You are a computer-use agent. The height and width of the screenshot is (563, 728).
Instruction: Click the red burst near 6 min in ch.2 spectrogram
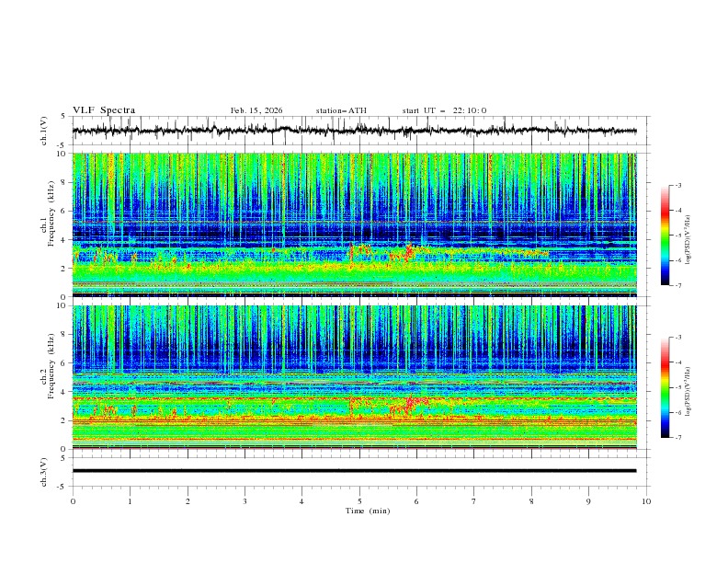(x=410, y=403)
